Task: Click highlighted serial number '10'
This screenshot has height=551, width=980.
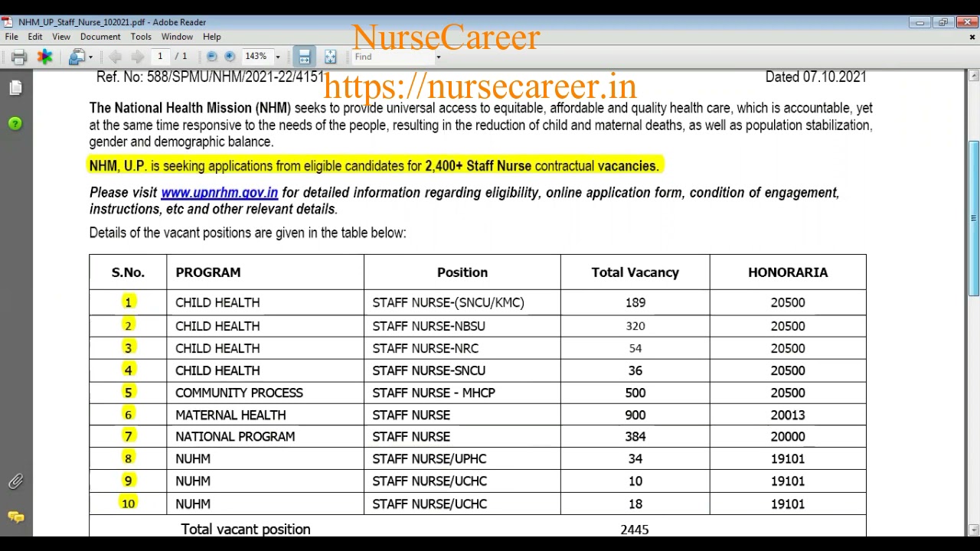Action: 128,503
